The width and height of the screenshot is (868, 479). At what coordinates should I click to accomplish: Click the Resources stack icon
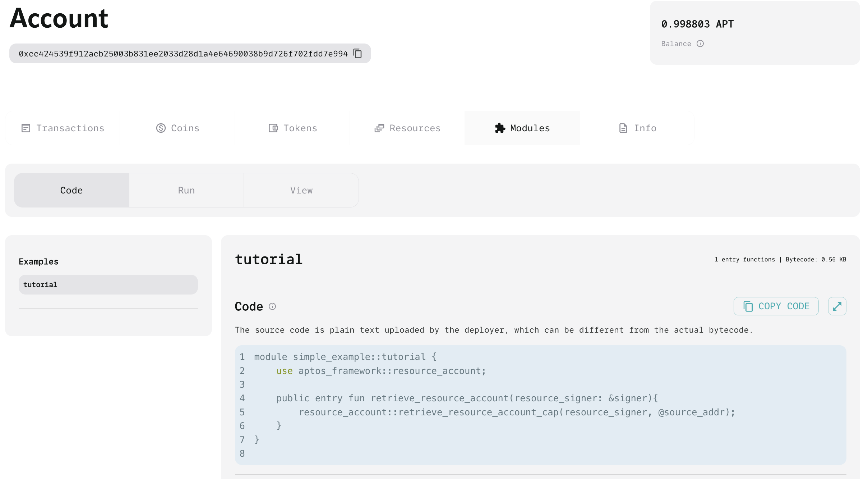point(379,128)
